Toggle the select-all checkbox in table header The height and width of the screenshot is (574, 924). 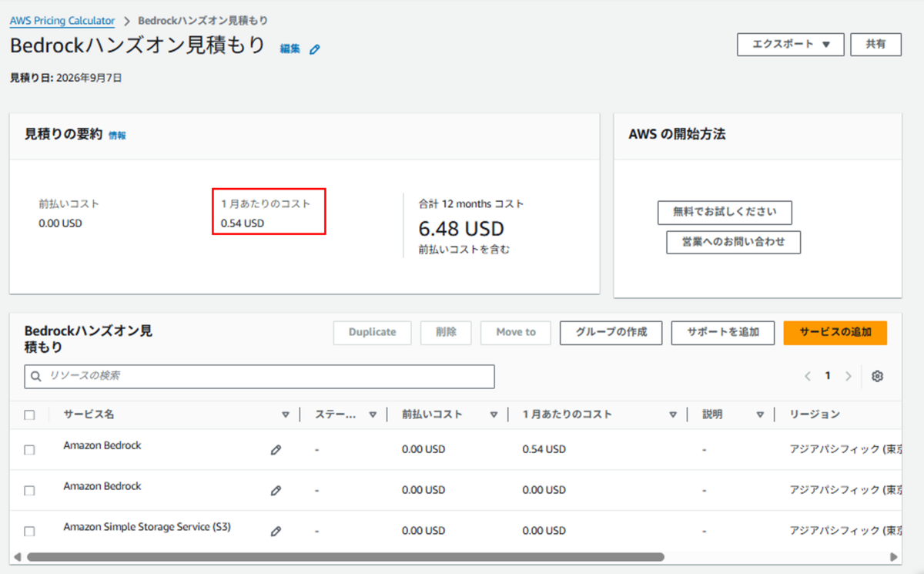point(29,415)
